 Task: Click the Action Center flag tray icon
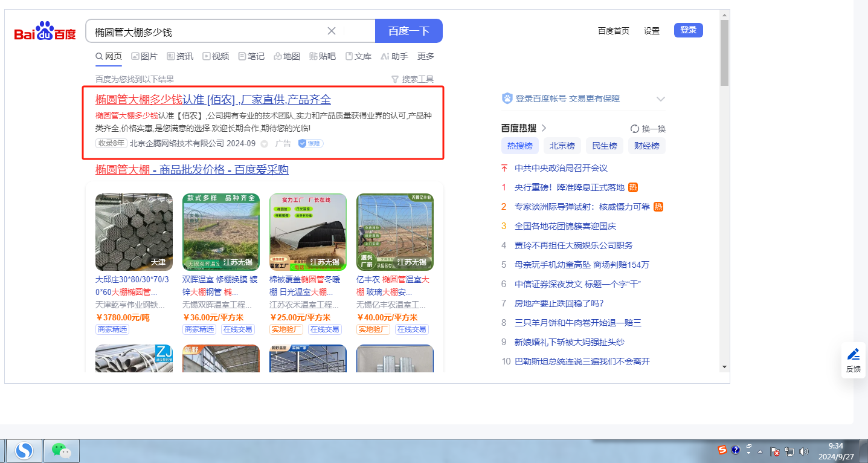(x=775, y=451)
